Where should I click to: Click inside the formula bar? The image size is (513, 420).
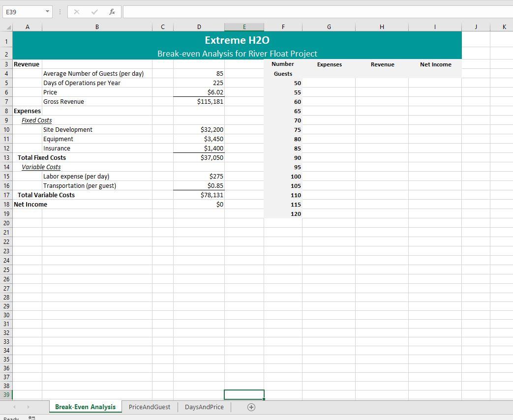(x=295, y=11)
